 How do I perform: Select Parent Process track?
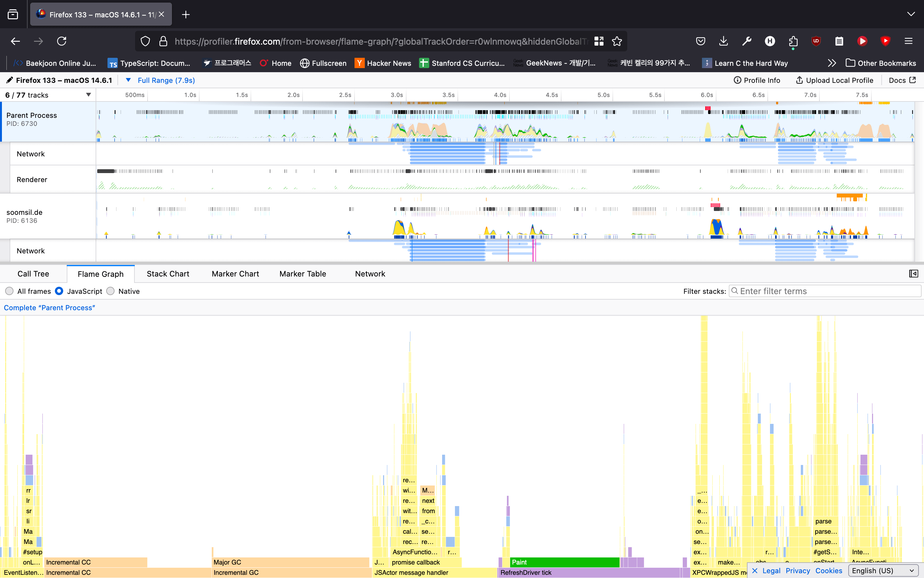coord(48,122)
